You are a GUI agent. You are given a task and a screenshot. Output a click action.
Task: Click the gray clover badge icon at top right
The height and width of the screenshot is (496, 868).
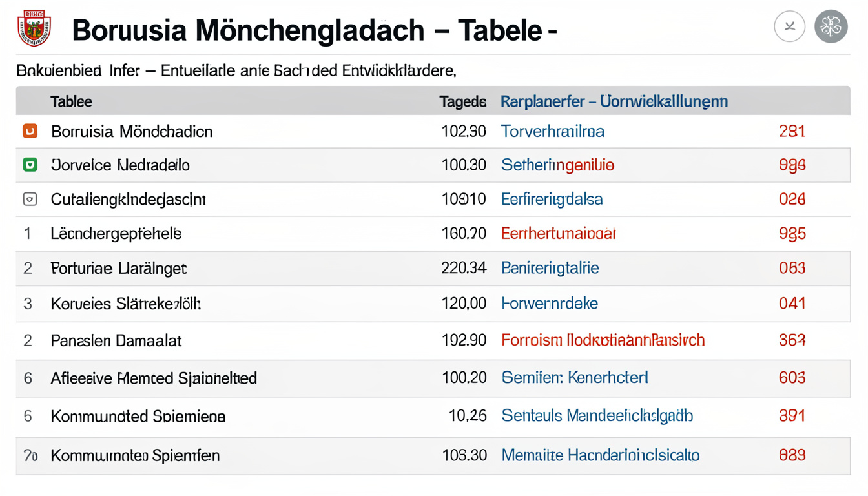coord(831,26)
